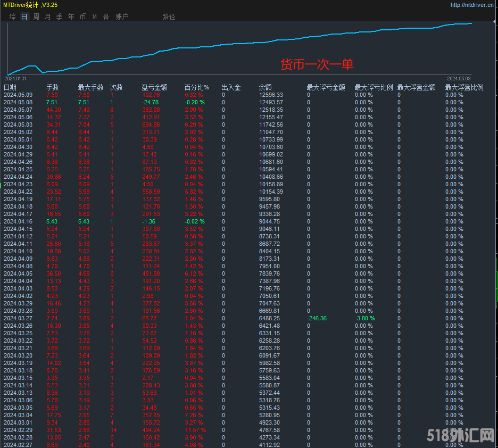Click the balance value 5280.95
Viewport: 498px width, 448px height.
pos(269,416)
